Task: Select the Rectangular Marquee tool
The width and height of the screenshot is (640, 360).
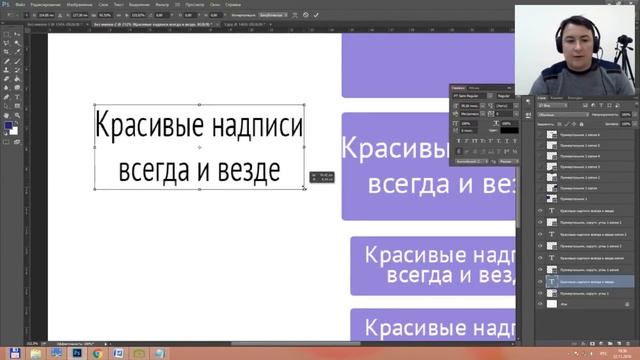Action: pyautogui.click(x=7, y=34)
